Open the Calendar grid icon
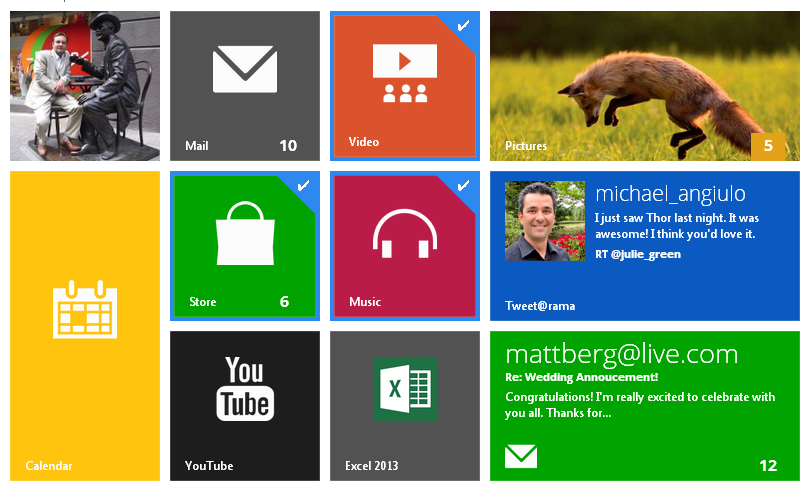This screenshot has height=491, width=811. [85, 310]
